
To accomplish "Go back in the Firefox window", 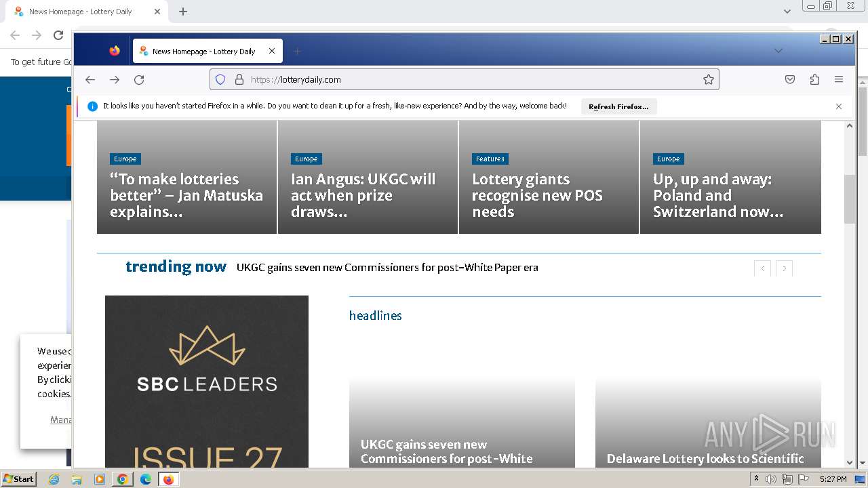I will pos(90,80).
